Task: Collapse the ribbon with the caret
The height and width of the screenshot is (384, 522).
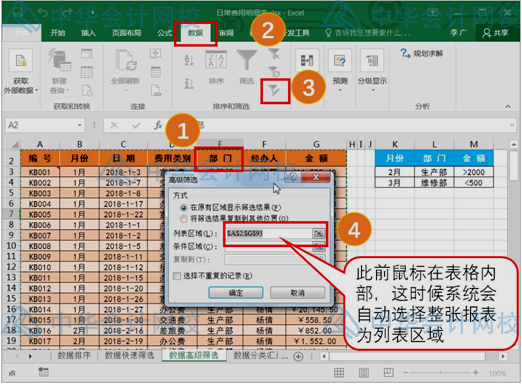Action: click(x=508, y=106)
